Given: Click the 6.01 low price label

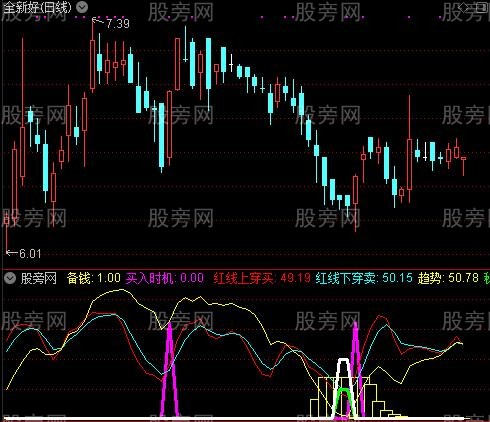Looking at the screenshot, I should pyautogui.click(x=30, y=254).
